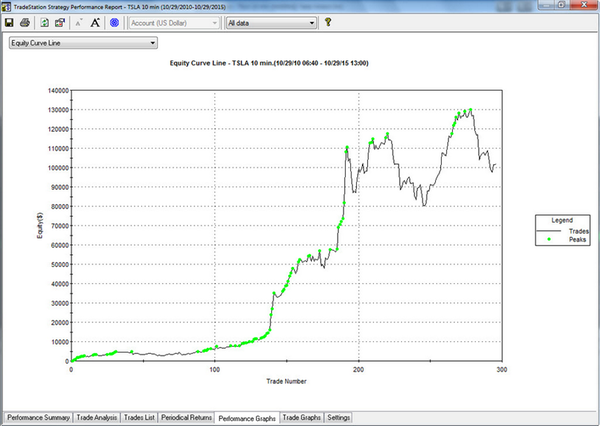This screenshot has height=426, width=600.
Task: Click the Equity($) axis label
Action: 40,225
